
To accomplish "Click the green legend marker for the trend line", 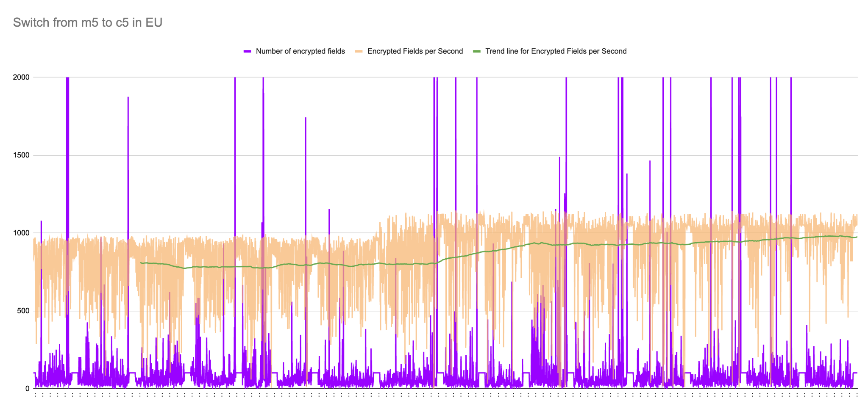I will [477, 51].
